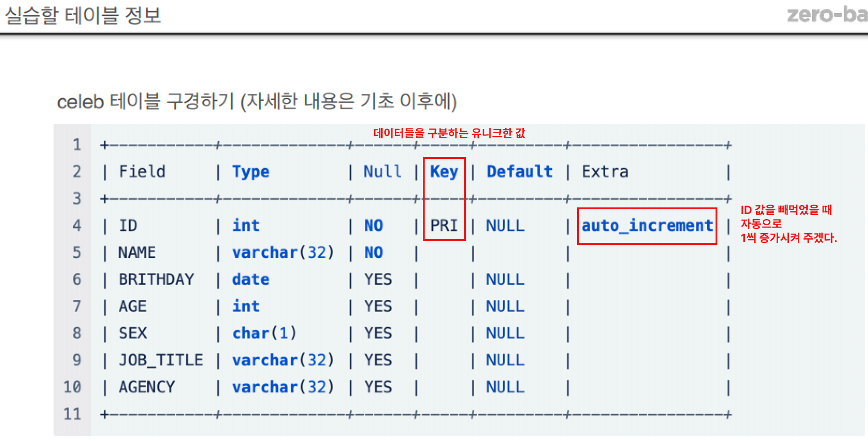Click 'NULL' default in the BRITHDAY row
This screenshot has width=868, height=441.
(x=506, y=279)
